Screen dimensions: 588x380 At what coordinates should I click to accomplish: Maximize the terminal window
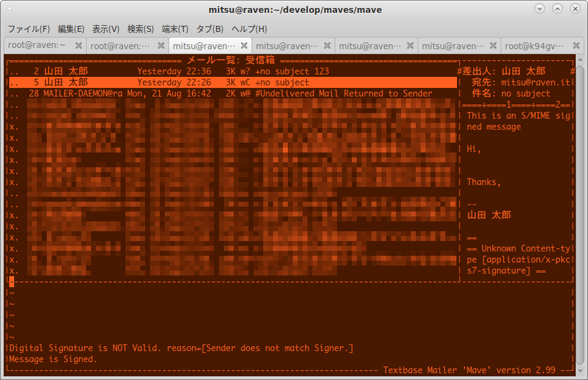557,9
